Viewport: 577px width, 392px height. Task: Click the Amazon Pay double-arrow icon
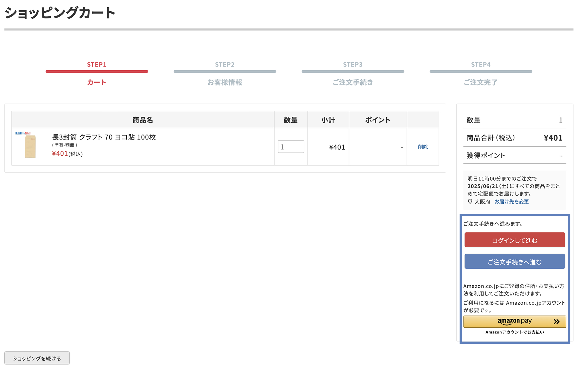(556, 322)
